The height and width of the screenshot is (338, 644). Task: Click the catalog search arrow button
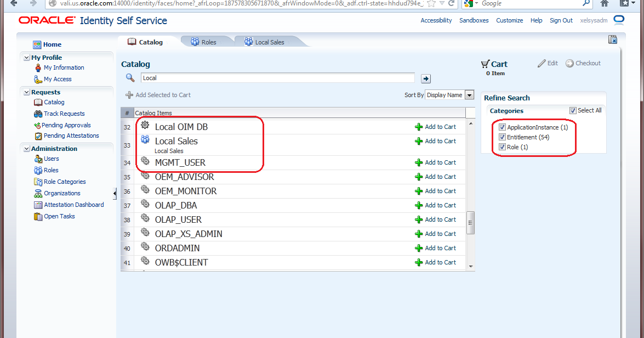426,78
